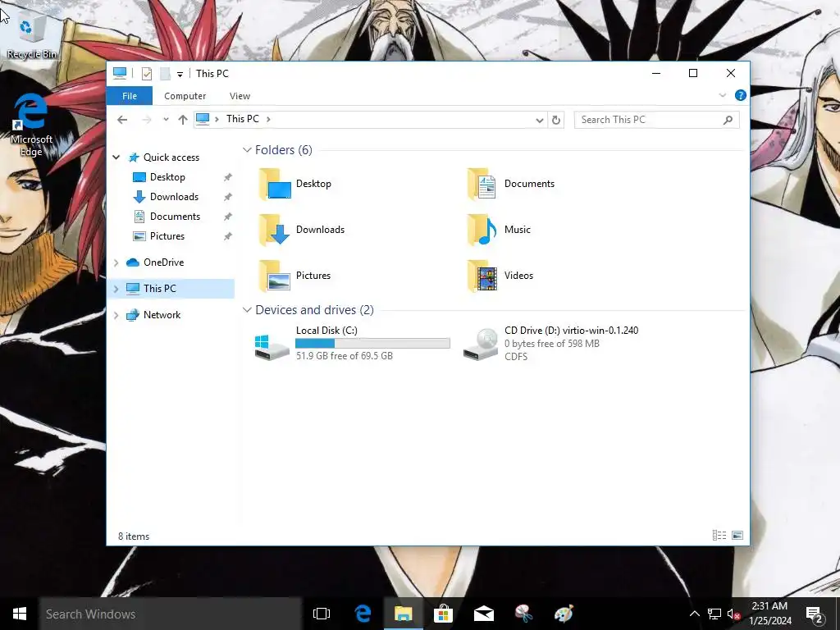Image resolution: width=840 pixels, height=630 pixels.
Task: Click the This PC breadcrumb in address bar
Action: [242, 119]
